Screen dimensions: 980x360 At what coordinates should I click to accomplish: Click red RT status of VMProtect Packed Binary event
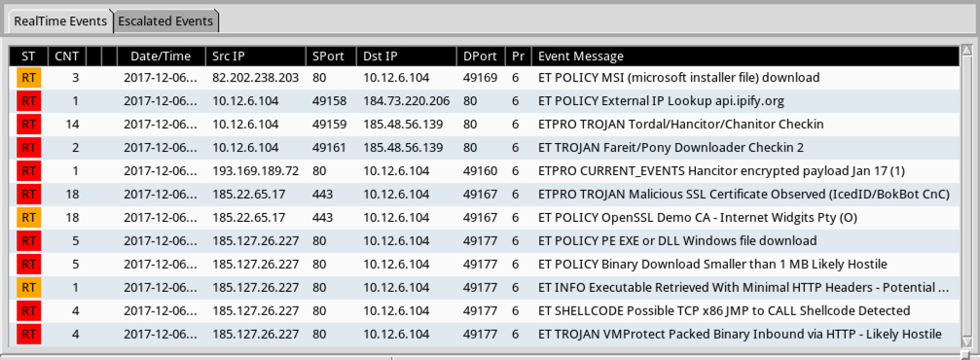(x=29, y=335)
